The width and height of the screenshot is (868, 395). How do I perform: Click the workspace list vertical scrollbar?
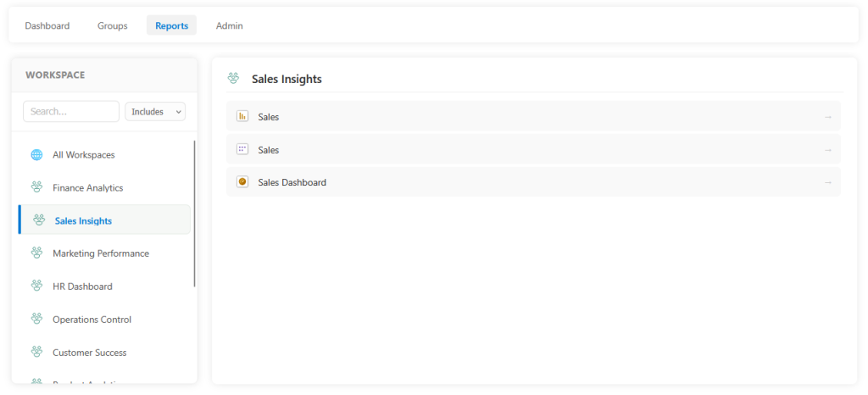(x=194, y=214)
